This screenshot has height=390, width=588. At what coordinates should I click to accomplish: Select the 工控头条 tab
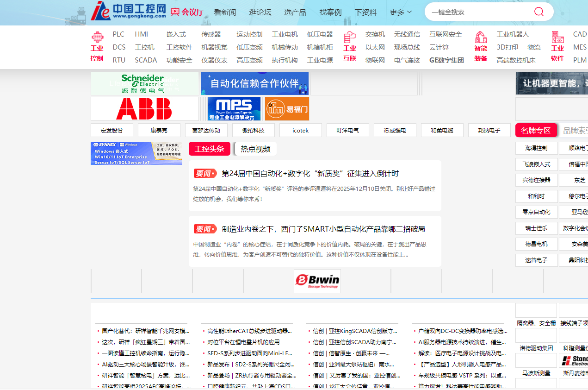(210, 149)
